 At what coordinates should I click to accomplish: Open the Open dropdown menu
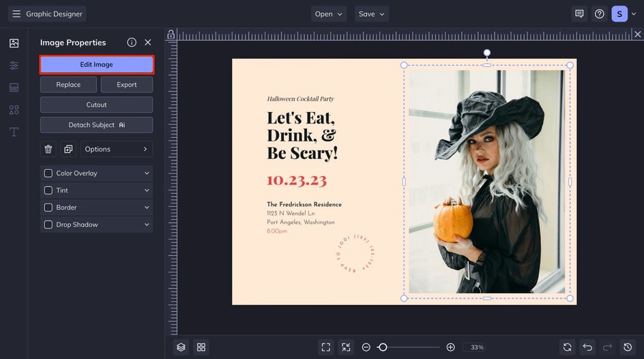329,14
